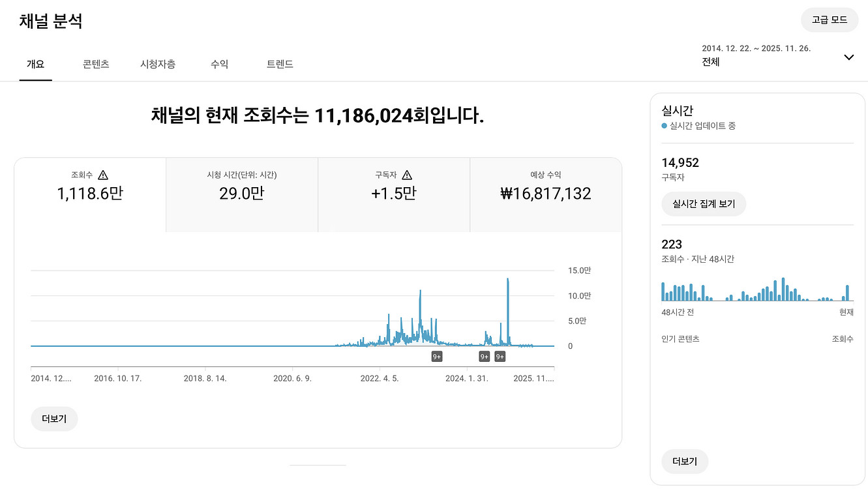Viewport: 868px width, 489px height.
Task: Click 더보기 in the 실시간 panel
Action: tap(685, 462)
